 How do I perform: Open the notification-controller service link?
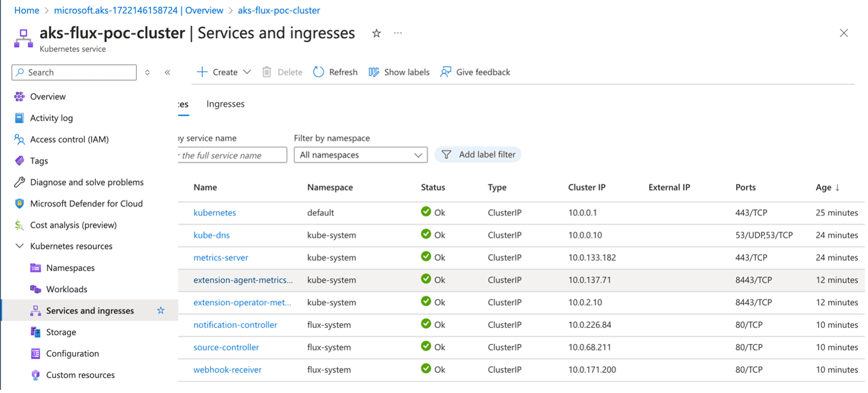click(x=235, y=325)
